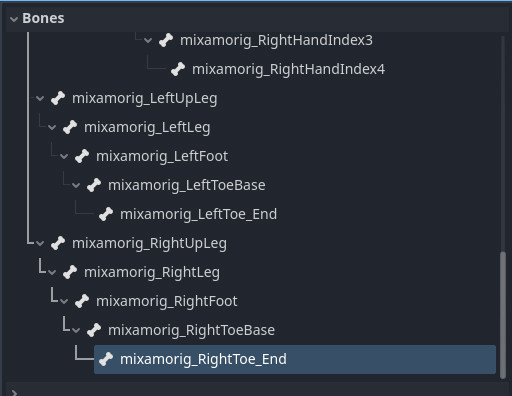Click the bone icon beside mixamorig_RightHandIndex4

(178, 69)
